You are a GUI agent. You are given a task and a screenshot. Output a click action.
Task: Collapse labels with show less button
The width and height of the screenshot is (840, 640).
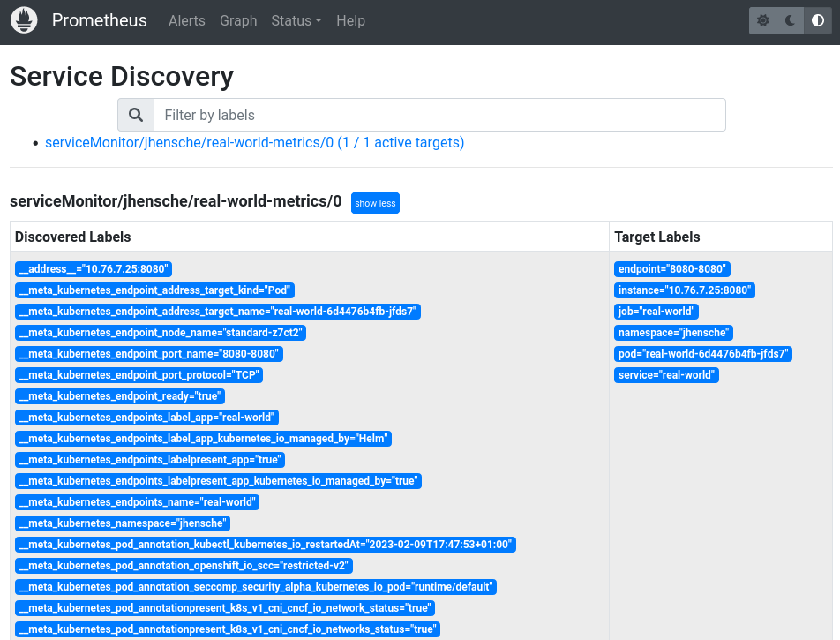[x=375, y=203]
